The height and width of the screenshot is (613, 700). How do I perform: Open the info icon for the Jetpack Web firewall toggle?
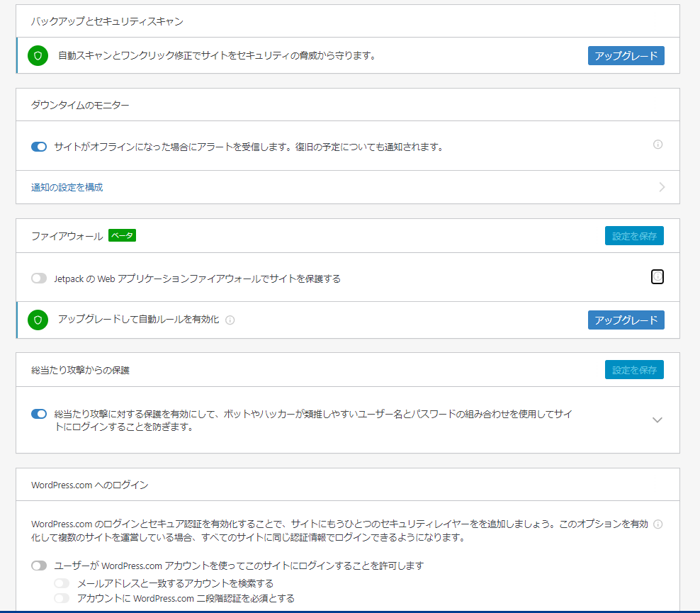coord(657,277)
